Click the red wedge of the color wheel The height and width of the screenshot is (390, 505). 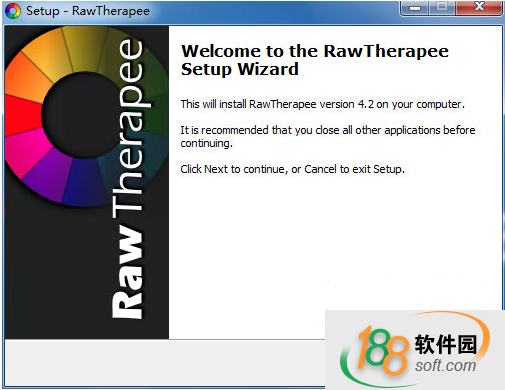coord(22,115)
